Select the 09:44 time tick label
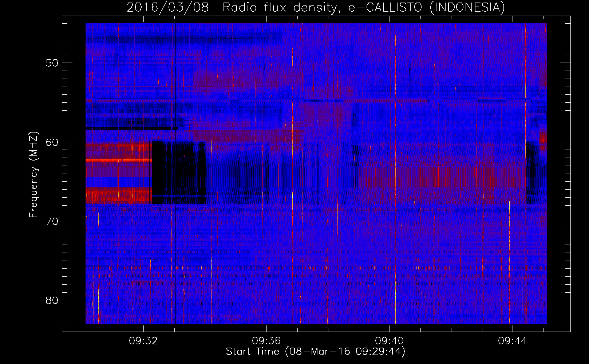This screenshot has height=364, width=589. [x=513, y=341]
